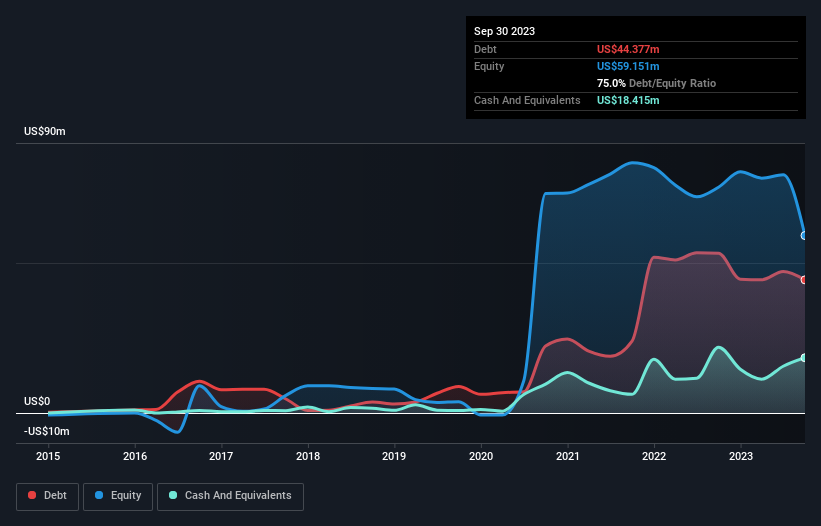
Task: Click the 75.0% Debt/Equity Ratio text
Action: point(656,83)
